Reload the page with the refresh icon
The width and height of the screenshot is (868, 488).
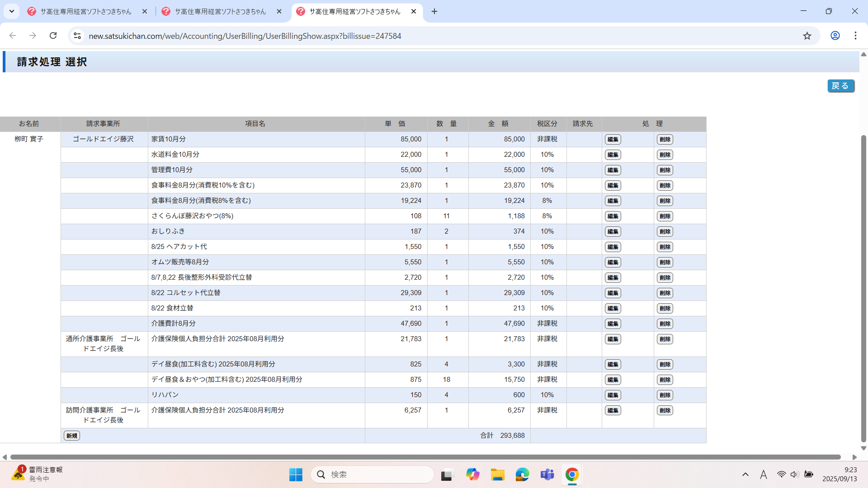tap(53, 36)
